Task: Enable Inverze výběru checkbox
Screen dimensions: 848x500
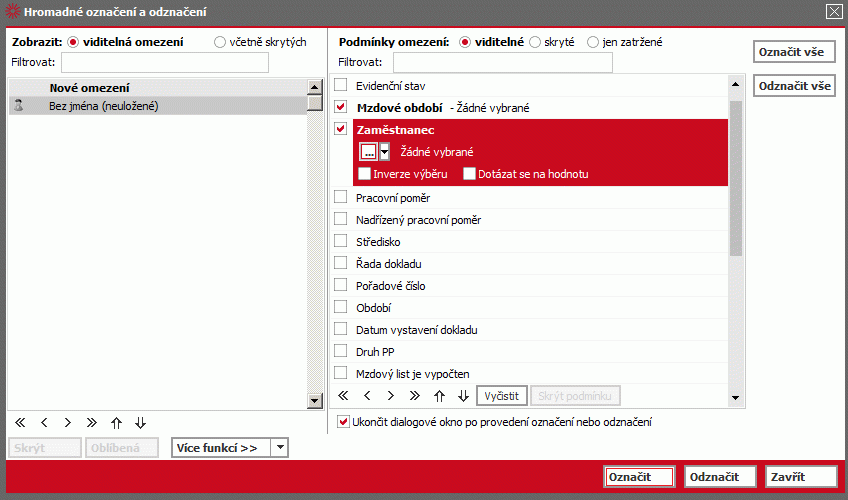Action: pyautogui.click(x=365, y=174)
